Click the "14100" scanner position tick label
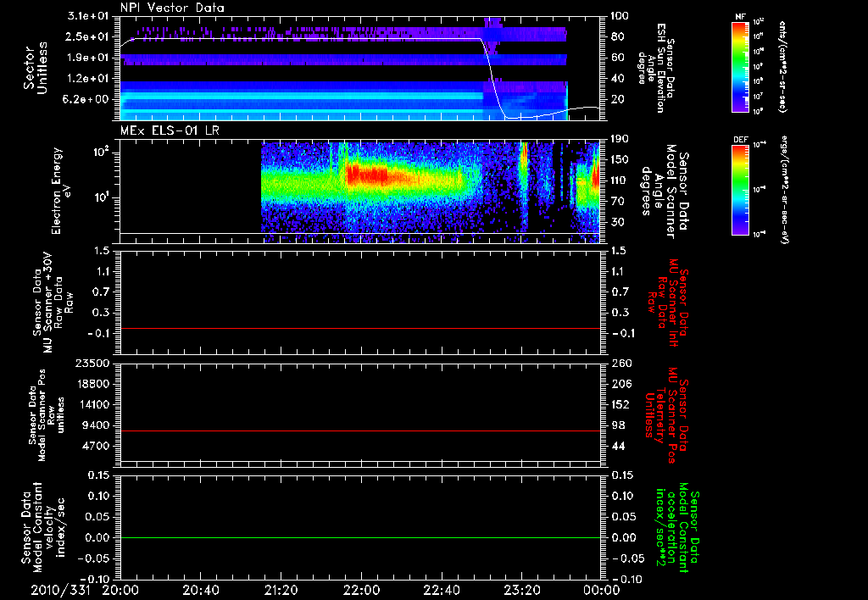Viewport: 868px width, 600px height. coord(92,404)
